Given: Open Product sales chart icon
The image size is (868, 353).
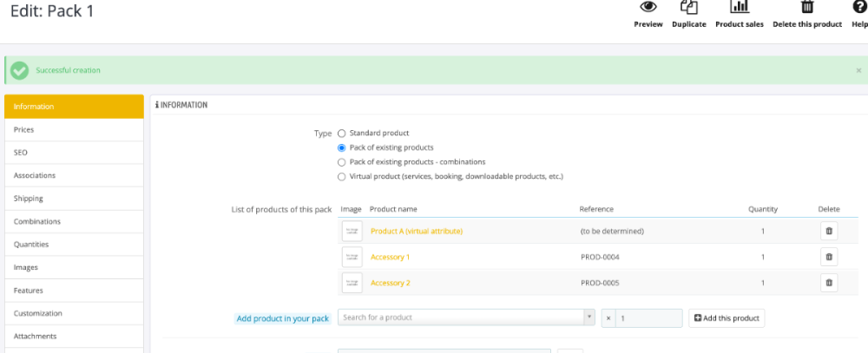Looking at the screenshot, I should (x=739, y=7).
